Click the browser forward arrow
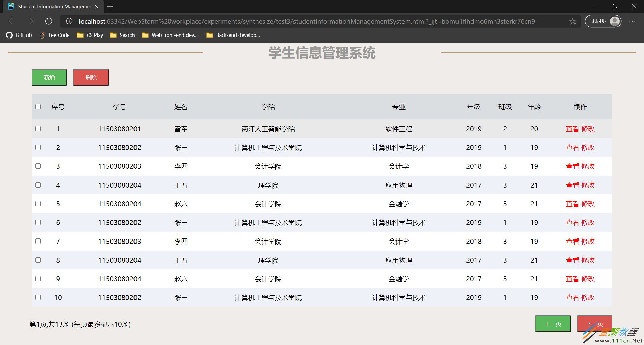Image resolution: width=644 pixels, height=345 pixels. coord(30,21)
